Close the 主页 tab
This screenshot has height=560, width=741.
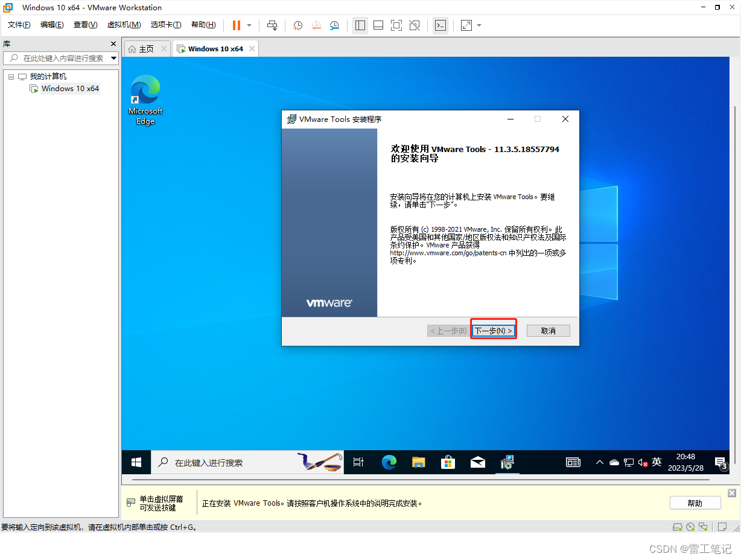[164, 49]
